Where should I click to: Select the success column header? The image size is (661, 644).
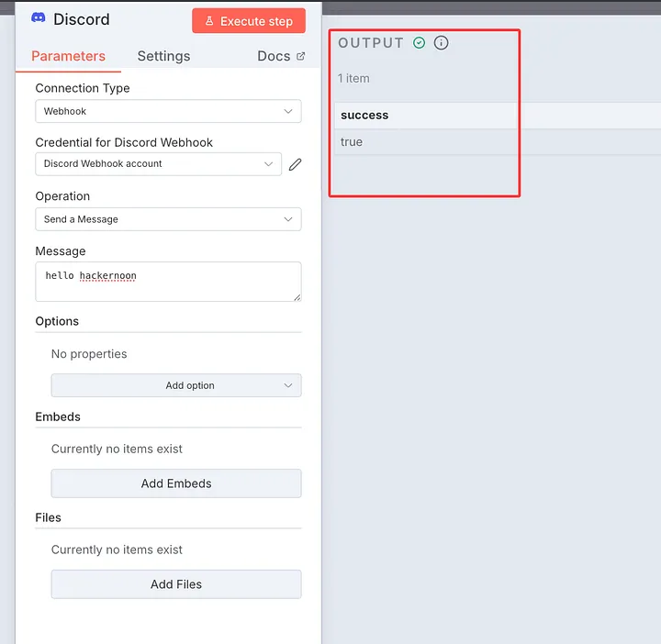coord(364,116)
